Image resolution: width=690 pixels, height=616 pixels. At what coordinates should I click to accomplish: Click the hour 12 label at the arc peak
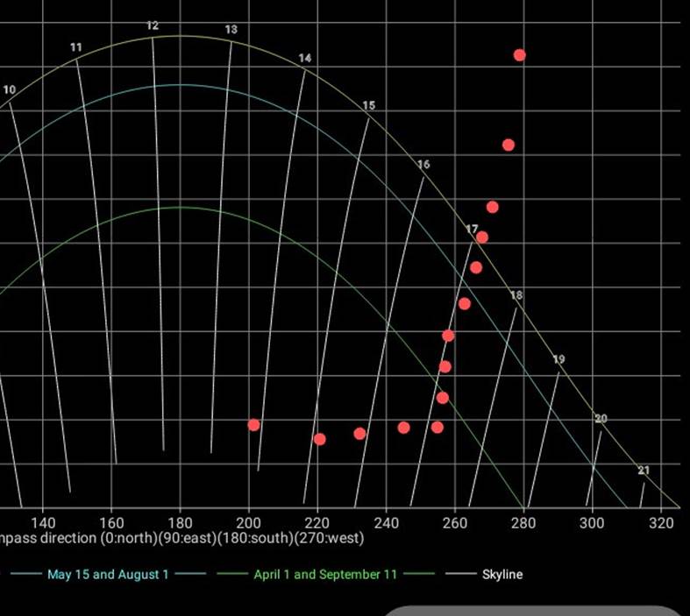click(x=153, y=26)
